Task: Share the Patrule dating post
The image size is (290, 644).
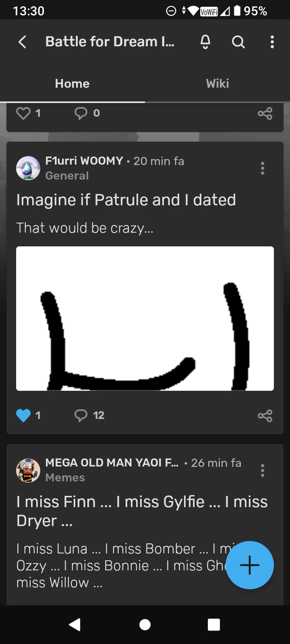Action: point(265,415)
